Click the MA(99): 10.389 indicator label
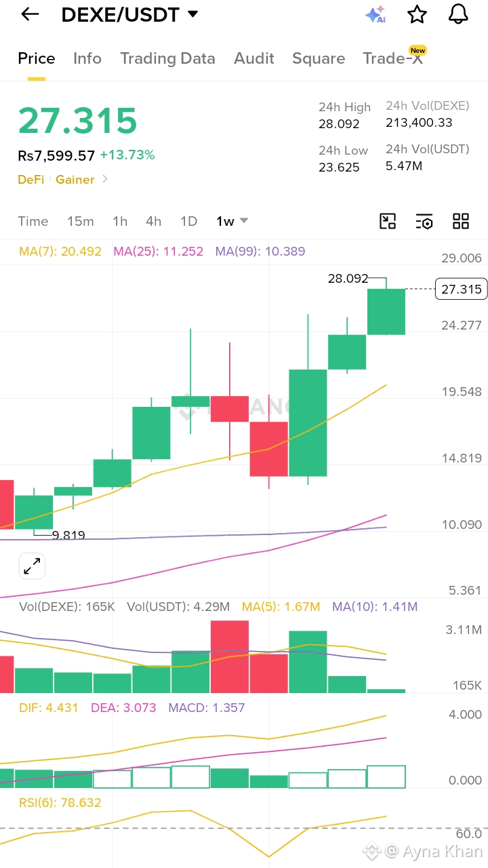The height and width of the screenshot is (868, 488). tap(260, 252)
